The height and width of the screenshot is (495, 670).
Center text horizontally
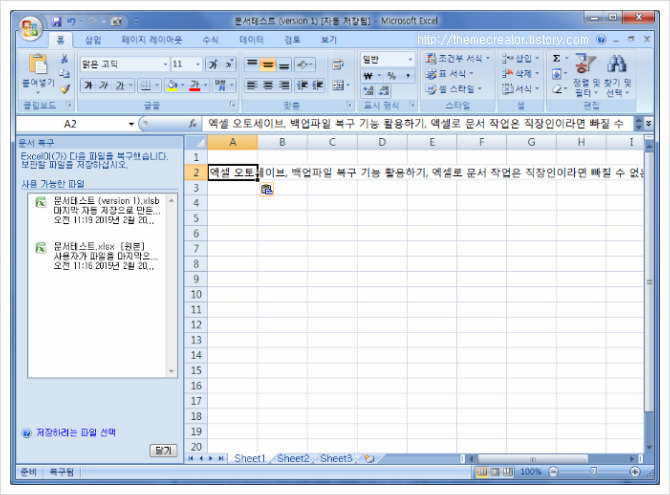pos(268,85)
